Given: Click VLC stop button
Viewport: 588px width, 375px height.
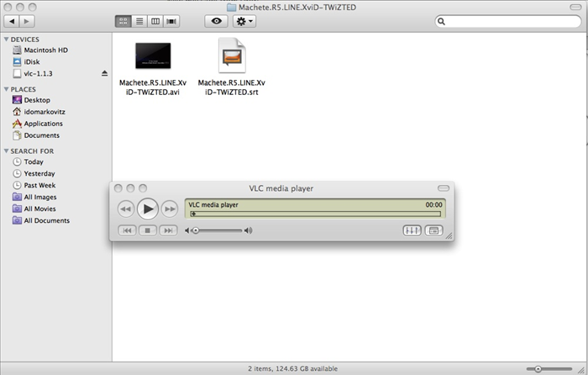Looking at the screenshot, I should coord(148,230).
